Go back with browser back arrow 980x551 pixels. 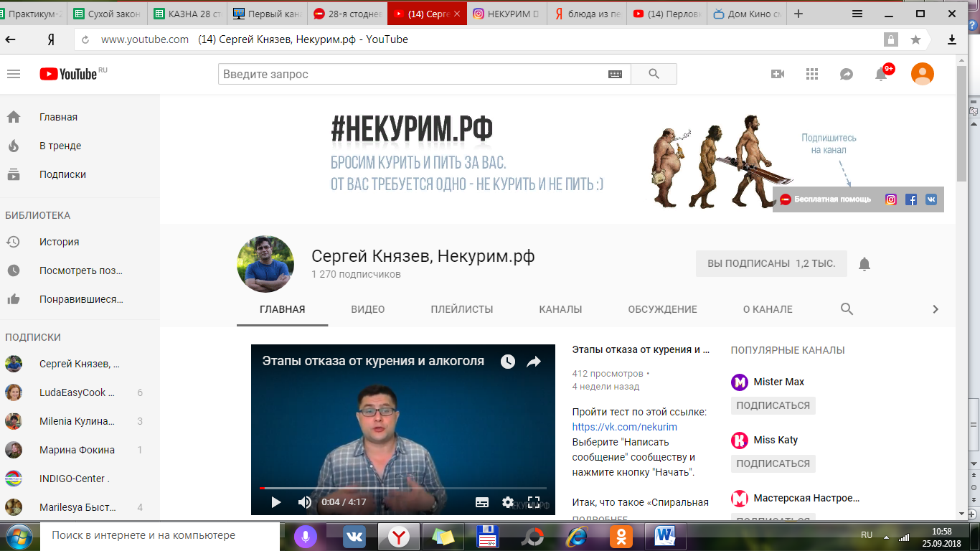click(11, 40)
